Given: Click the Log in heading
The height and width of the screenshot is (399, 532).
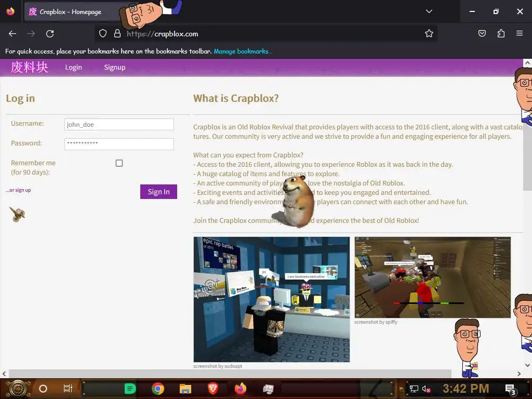Looking at the screenshot, I should (x=20, y=98).
